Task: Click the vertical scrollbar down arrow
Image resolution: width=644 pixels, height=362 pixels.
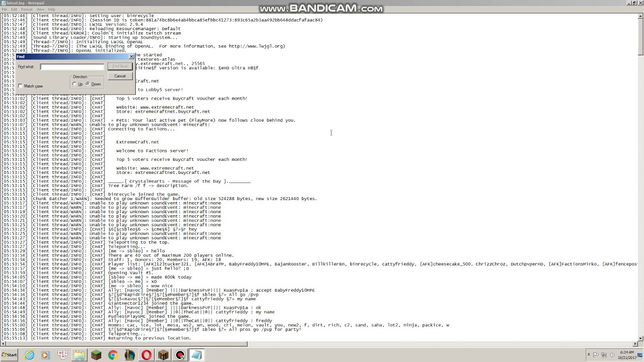Action: click(x=640, y=337)
